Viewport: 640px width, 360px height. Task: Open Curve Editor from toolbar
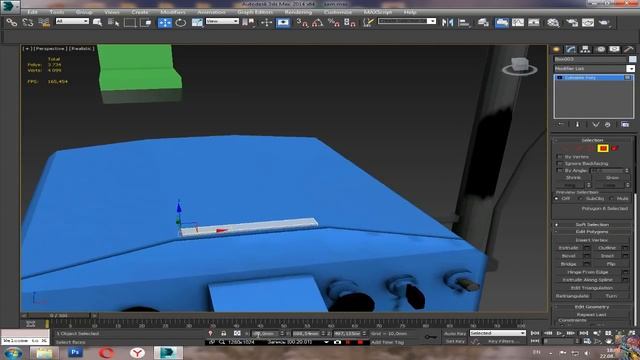[518, 22]
